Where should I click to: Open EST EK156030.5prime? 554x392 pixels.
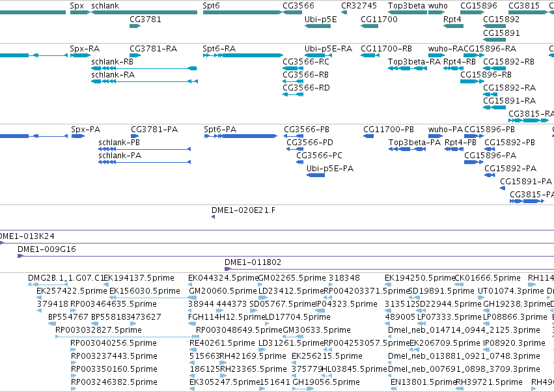pos(145,291)
